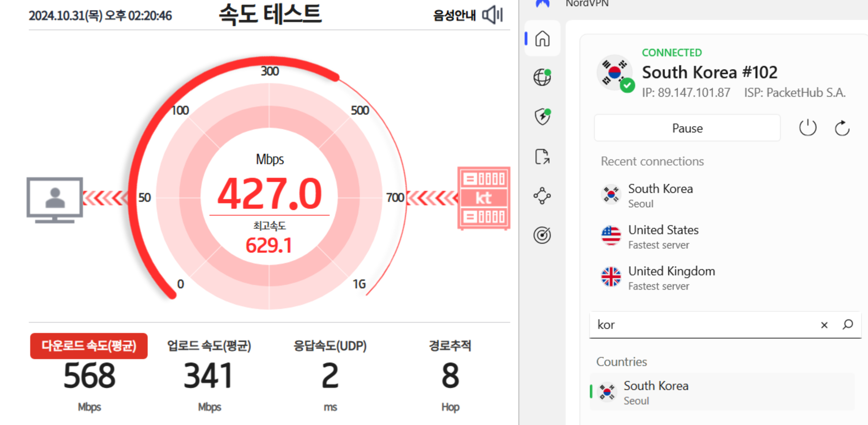Toggle the voice guidance speaker icon

(492, 15)
